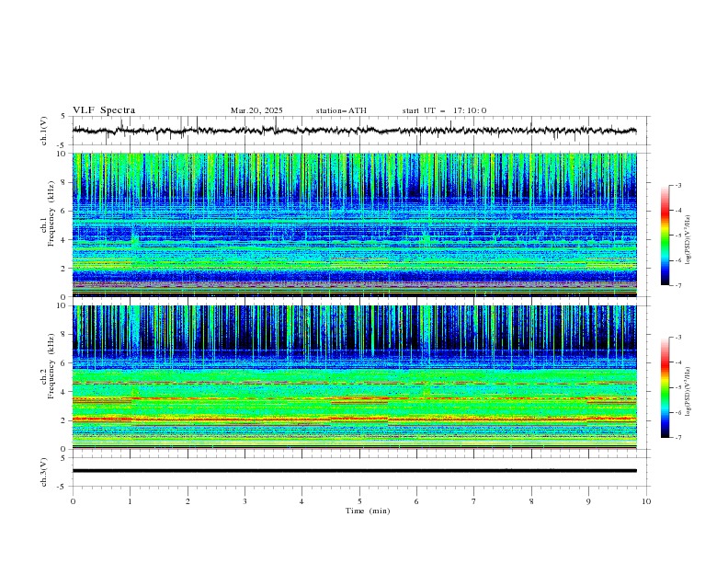Screen dimensions: 728x563
Task: Click the ch.2 'Frequency (kHz)' axis label
Action: (x=51, y=366)
